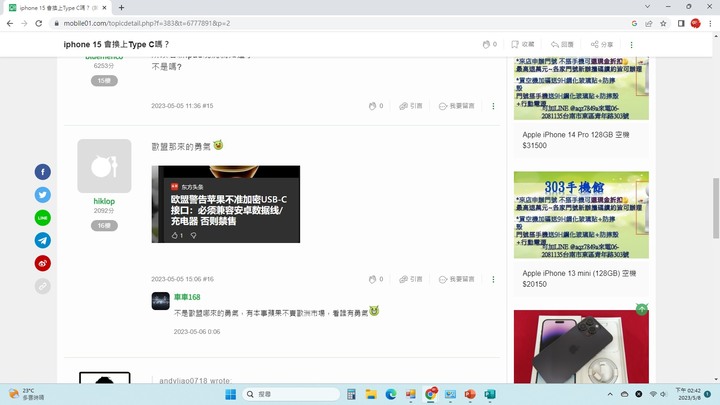Open File Explorer from taskbar
The width and height of the screenshot is (720, 405).
tap(371, 394)
